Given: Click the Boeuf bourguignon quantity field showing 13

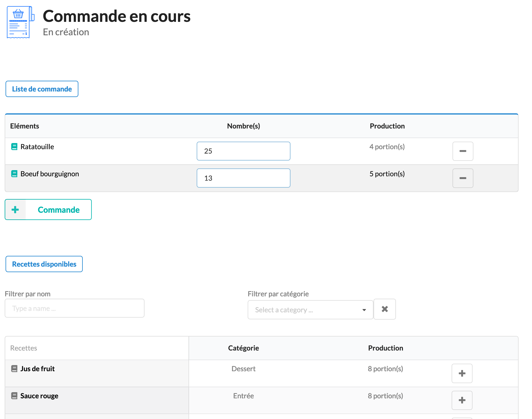Looking at the screenshot, I should point(243,178).
